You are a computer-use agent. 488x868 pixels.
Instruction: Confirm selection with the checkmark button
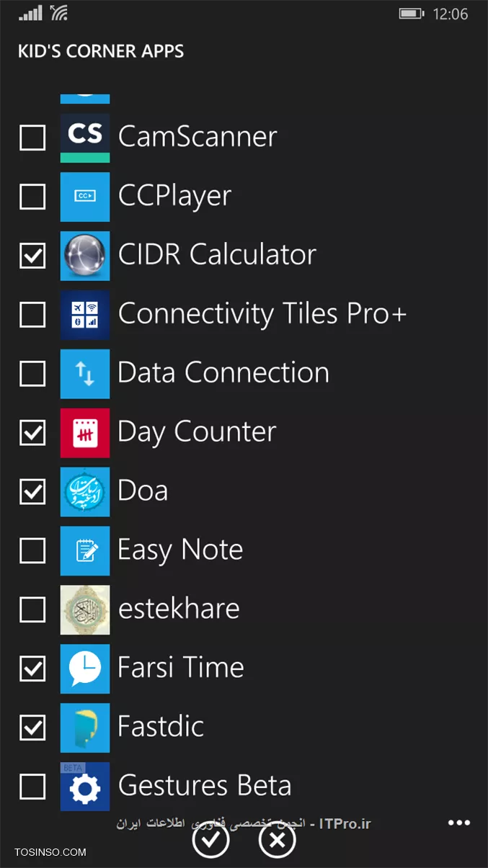click(x=210, y=839)
